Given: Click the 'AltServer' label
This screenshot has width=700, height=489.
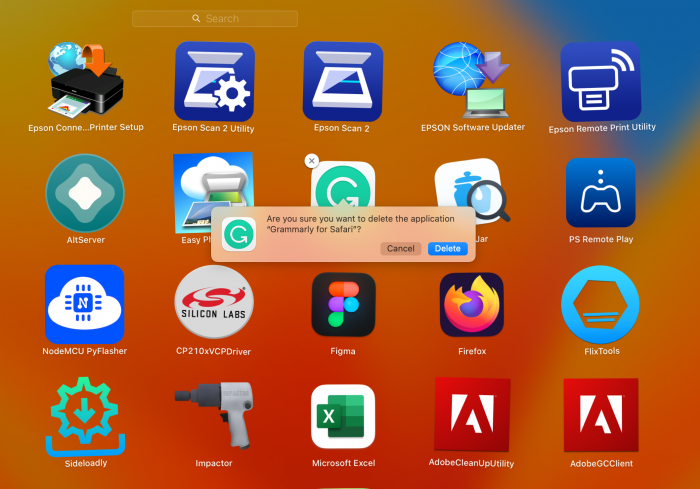Looking at the screenshot, I should 85,240.
